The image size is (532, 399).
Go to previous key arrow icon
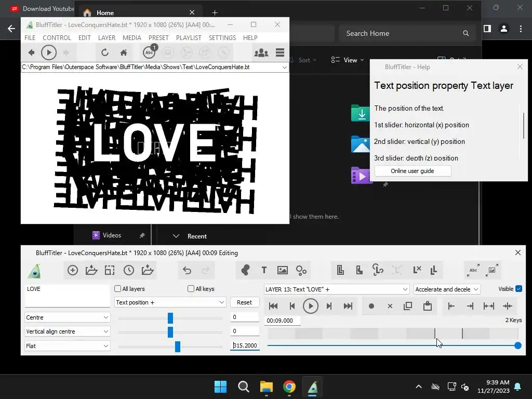(292, 306)
